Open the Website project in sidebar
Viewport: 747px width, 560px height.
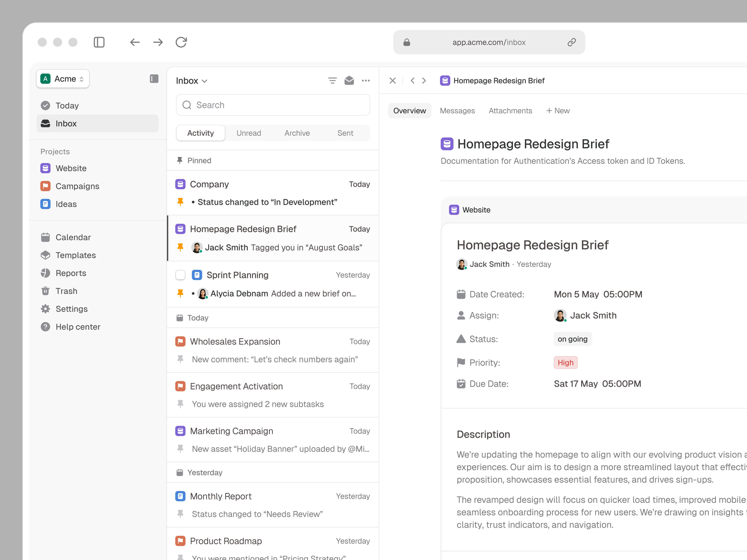[x=71, y=168]
